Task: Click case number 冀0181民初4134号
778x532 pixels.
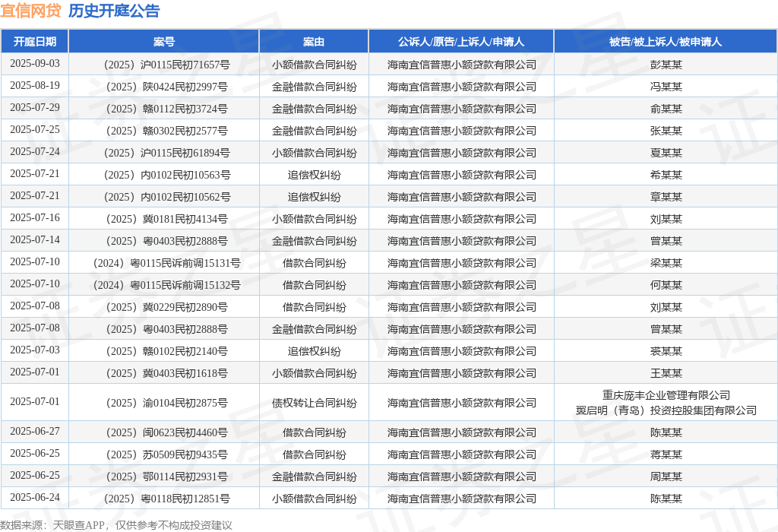Action: tap(166, 219)
